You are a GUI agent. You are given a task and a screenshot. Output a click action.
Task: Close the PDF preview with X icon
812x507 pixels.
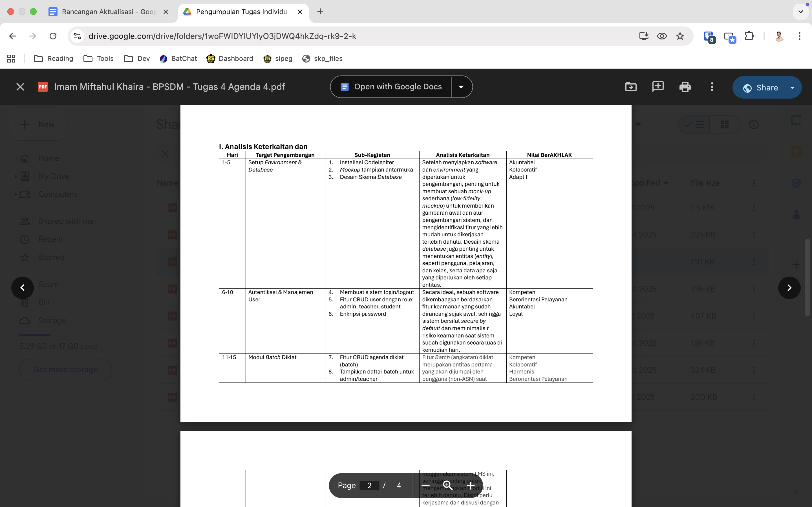click(x=20, y=87)
